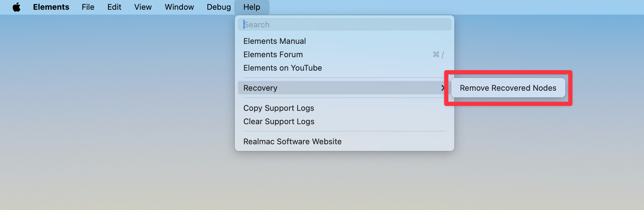The height and width of the screenshot is (210, 644).
Task: Choose Remove Recovered Nodes
Action: click(x=508, y=88)
